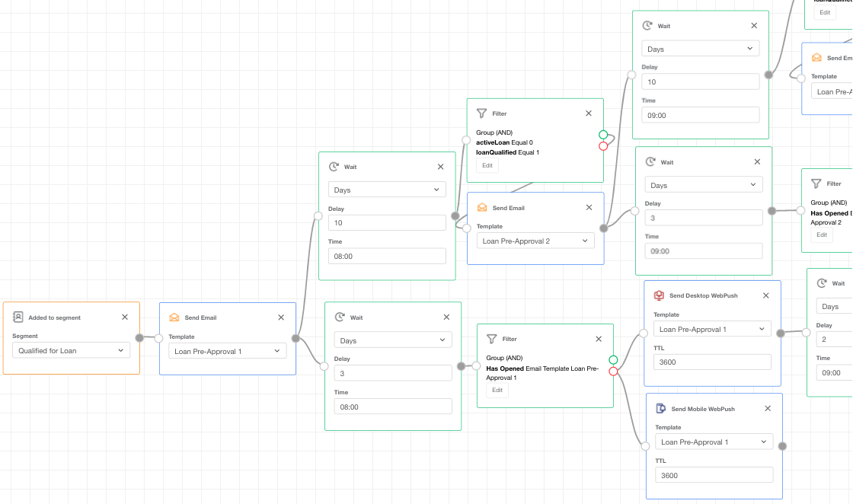Click the Send Mobile WebPush phone icon
The height and width of the screenshot is (504, 853).
coord(660,409)
